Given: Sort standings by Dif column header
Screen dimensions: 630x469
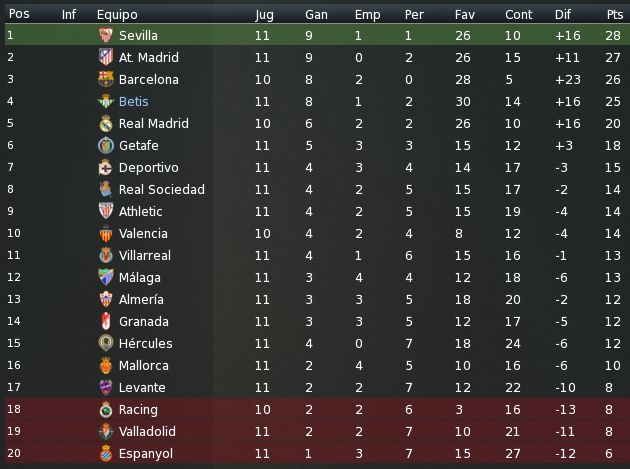Looking at the screenshot, I should coord(562,14).
